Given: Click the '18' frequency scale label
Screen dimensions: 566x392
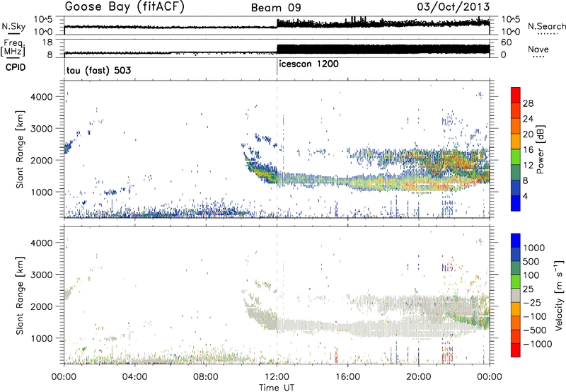Looking at the screenshot, I should [x=47, y=42].
